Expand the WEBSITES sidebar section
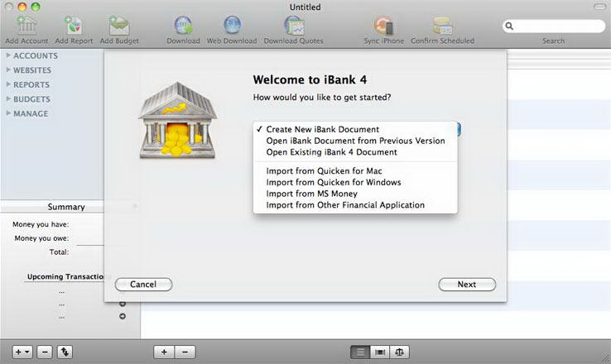The width and height of the screenshot is (611, 364). 8,69
